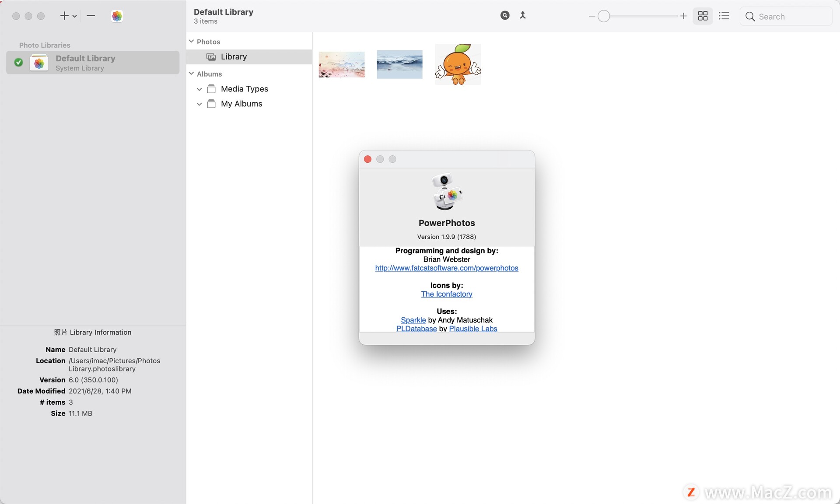Click the My Albums folder icon
Image resolution: width=840 pixels, height=504 pixels.
[x=211, y=104]
